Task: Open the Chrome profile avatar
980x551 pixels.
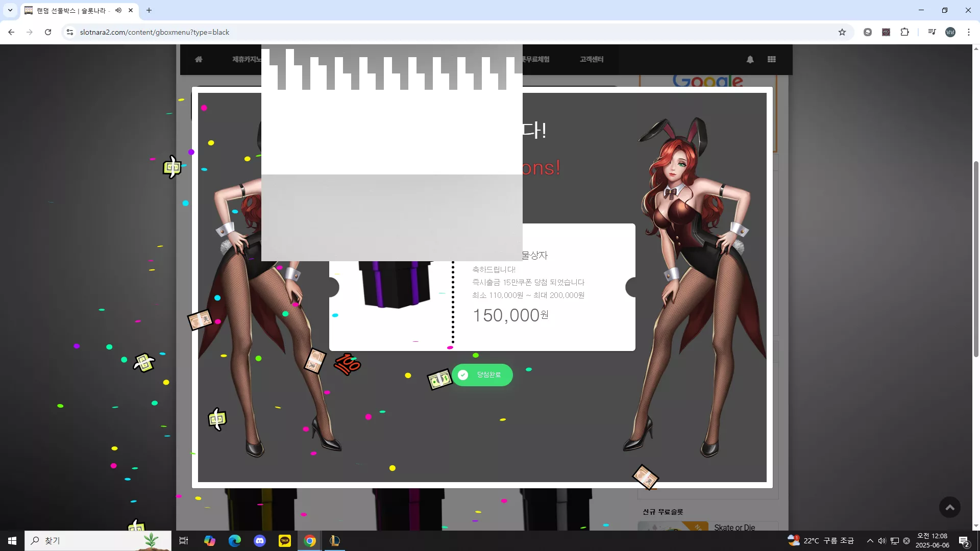Action: [x=950, y=32]
